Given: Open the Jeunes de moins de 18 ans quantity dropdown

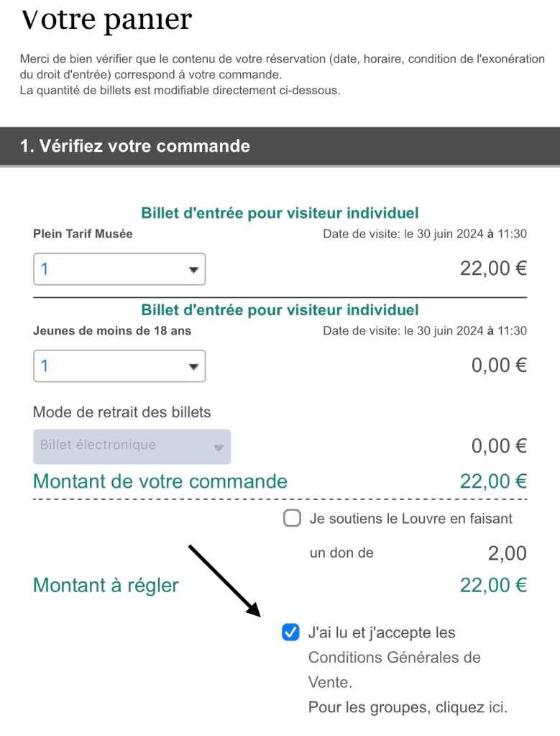Looking at the screenshot, I should pos(119,366).
